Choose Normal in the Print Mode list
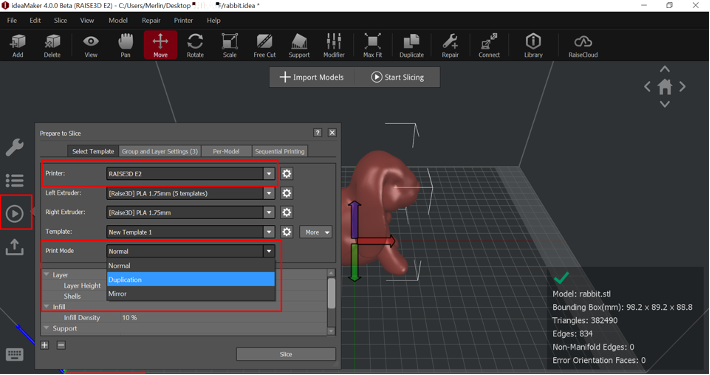This screenshot has height=375, width=710. [x=191, y=265]
